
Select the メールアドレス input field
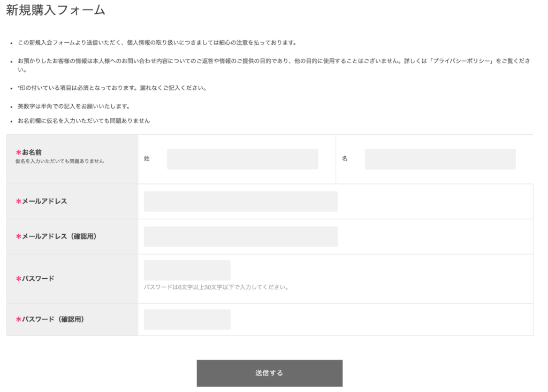pyautogui.click(x=240, y=201)
